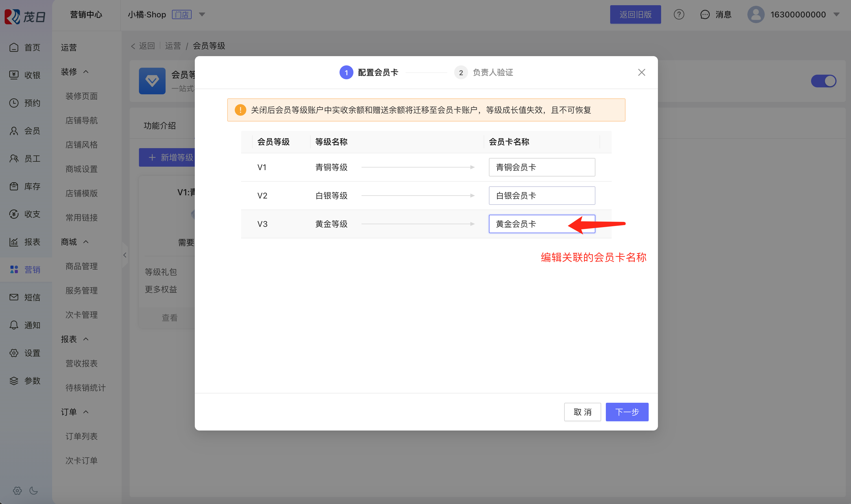Collapse the 商城 menu group
Screen dimensions: 851x504
coord(86,242)
